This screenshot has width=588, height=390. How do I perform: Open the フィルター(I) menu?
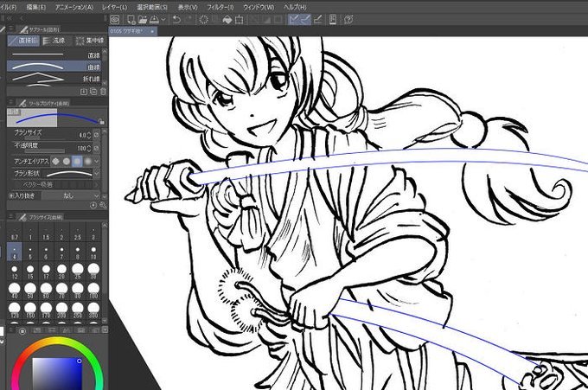tap(220, 7)
